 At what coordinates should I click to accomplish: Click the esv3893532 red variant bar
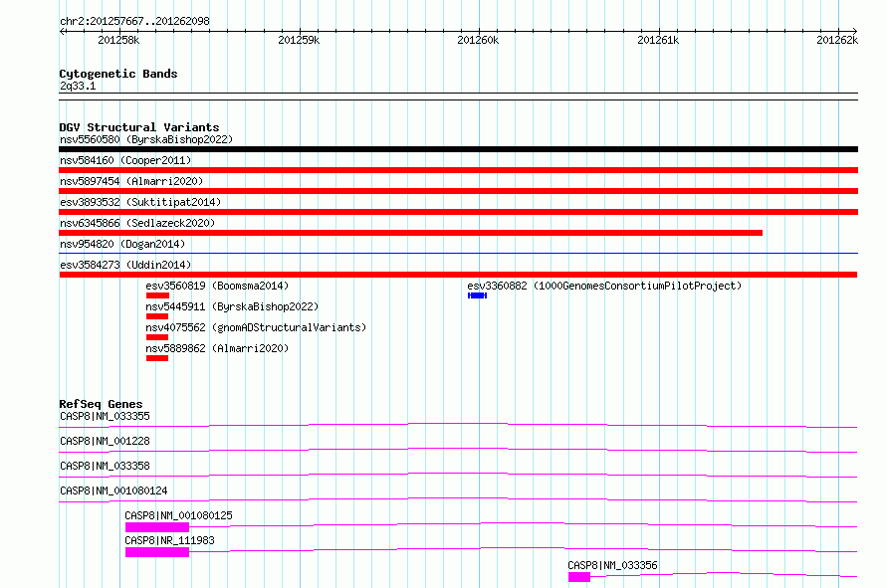[458, 212]
